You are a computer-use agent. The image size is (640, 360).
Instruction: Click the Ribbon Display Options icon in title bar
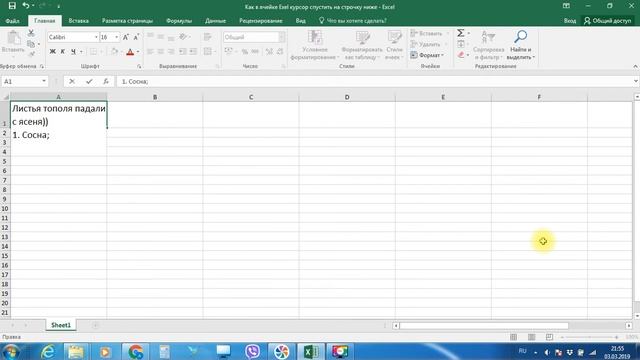point(566,6)
